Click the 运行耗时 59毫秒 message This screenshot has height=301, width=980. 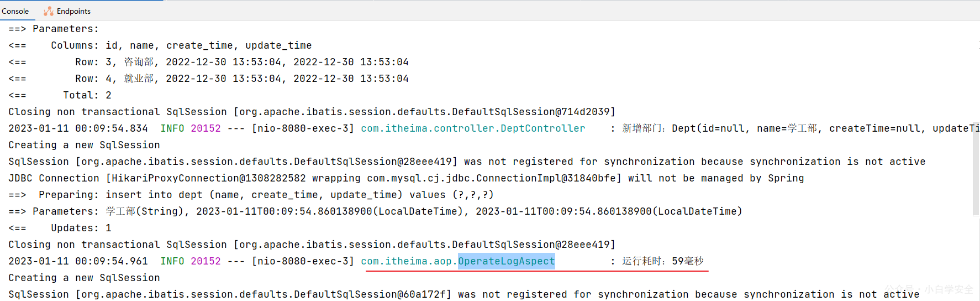tap(663, 261)
